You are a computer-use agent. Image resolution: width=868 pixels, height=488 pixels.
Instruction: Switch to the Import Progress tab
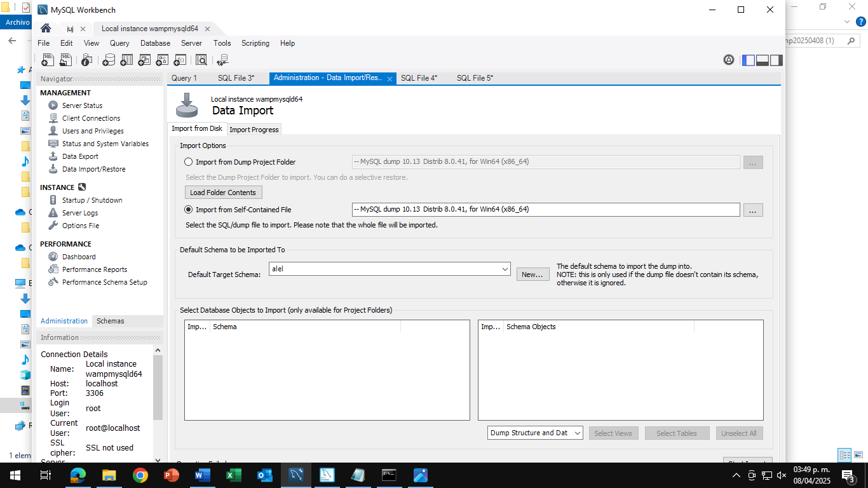pos(254,130)
